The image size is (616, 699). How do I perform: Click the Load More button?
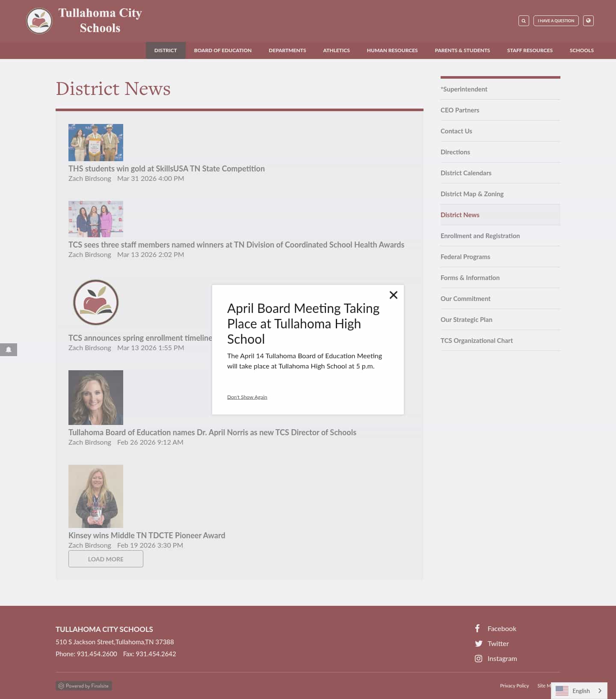[x=106, y=559]
